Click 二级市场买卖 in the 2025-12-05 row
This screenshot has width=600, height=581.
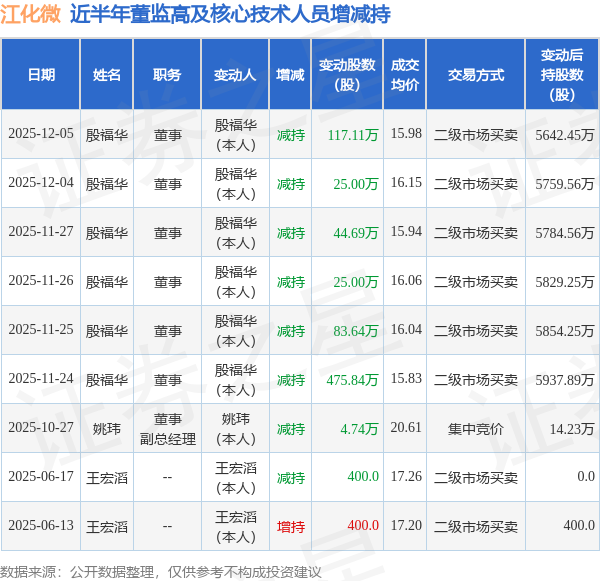[476, 135]
